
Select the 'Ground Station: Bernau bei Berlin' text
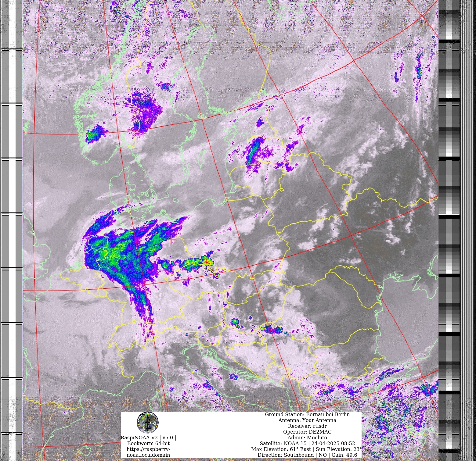307,414
